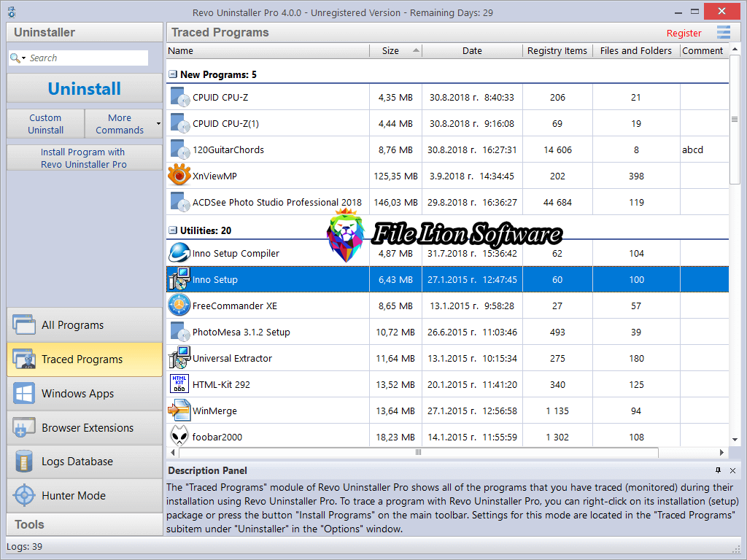Collapse the Utilities group

pos(172,230)
